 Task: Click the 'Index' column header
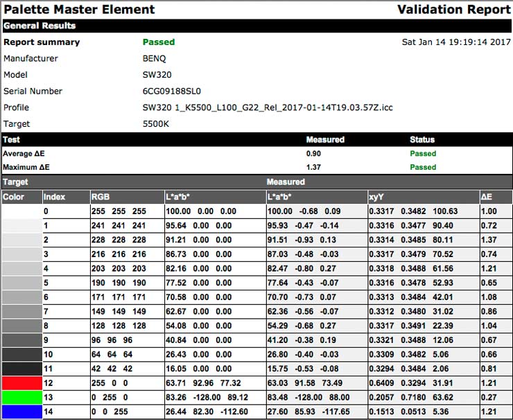66,197
